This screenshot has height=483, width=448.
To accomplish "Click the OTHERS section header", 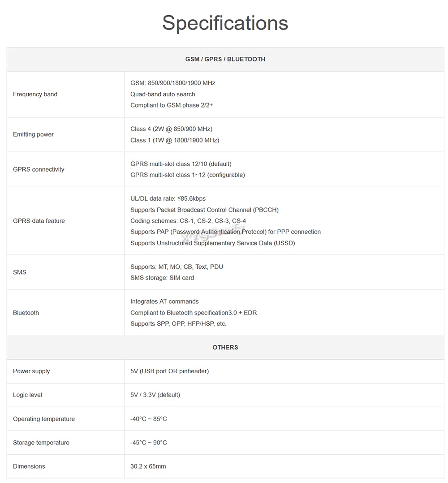I will pyautogui.click(x=225, y=347).
